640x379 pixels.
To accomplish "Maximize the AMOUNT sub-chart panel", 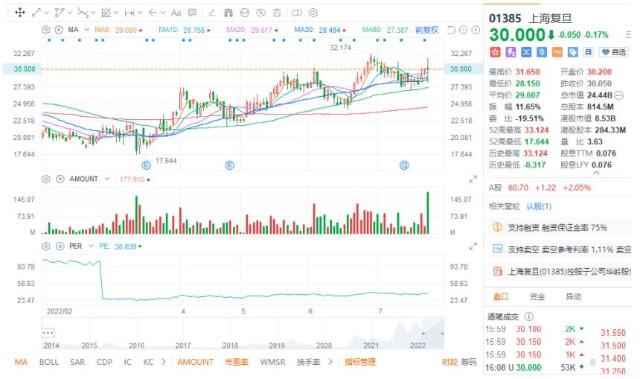I will pyautogui.click(x=473, y=180).
